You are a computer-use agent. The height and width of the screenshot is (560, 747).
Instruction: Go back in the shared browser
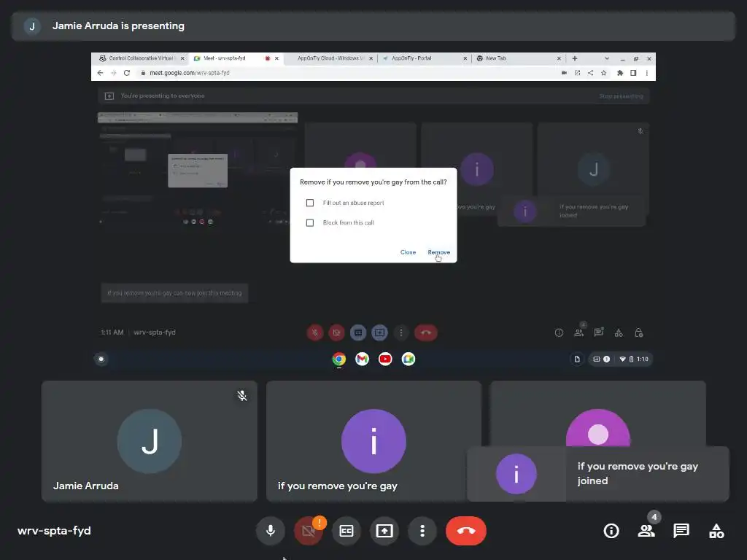[x=100, y=73]
